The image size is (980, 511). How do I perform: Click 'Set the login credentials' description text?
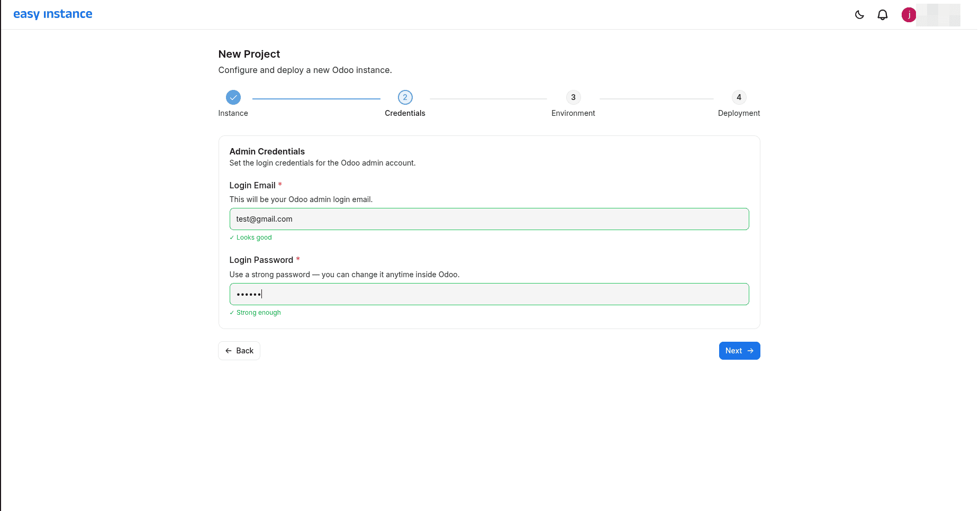point(323,163)
